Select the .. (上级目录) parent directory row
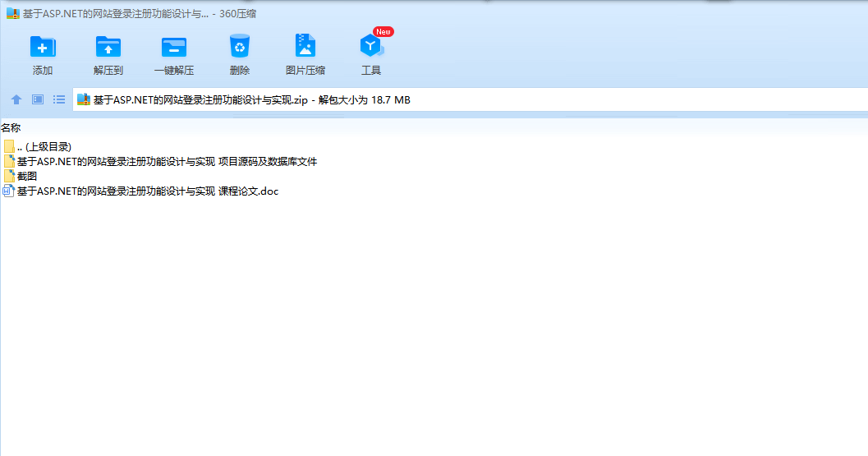The image size is (868, 456). click(x=44, y=147)
